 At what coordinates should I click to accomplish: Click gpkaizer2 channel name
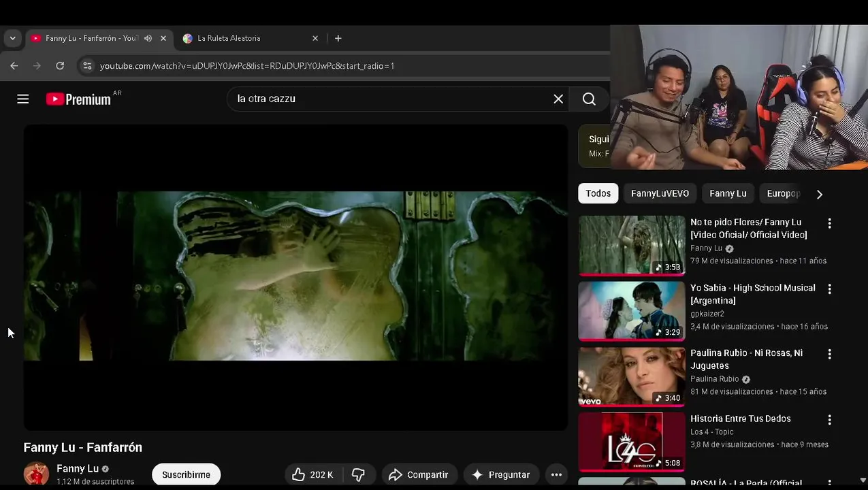(x=707, y=314)
